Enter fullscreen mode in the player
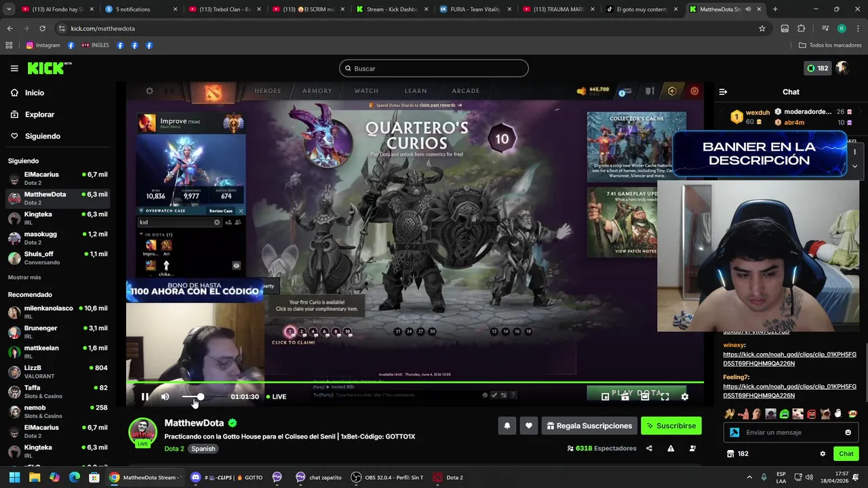 (665, 396)
